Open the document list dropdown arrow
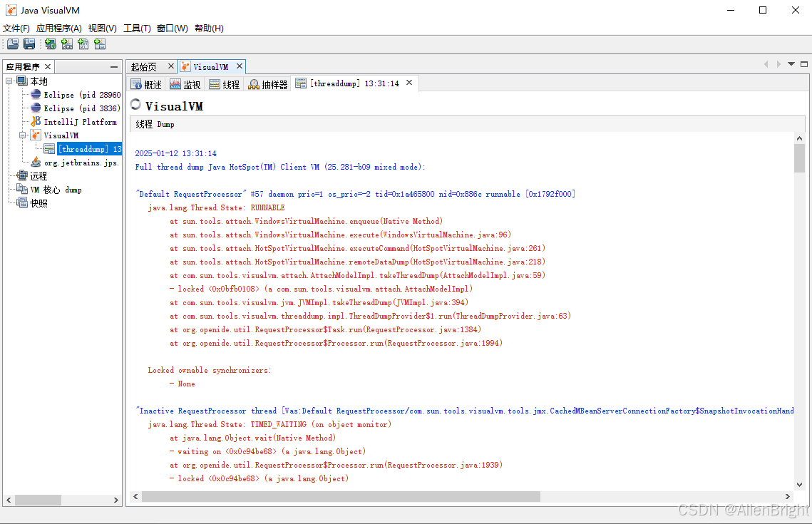This screenshot has height=524, width=812. [791, 64]
